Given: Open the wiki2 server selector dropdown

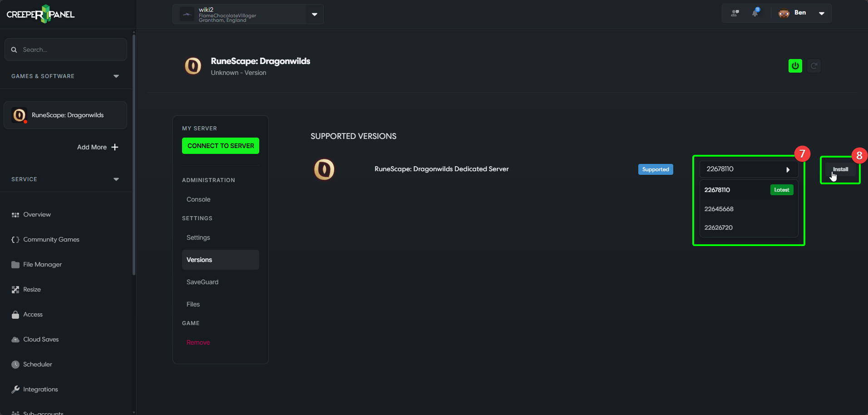Looking at the screenshot, I should click(x=314, y=14).
